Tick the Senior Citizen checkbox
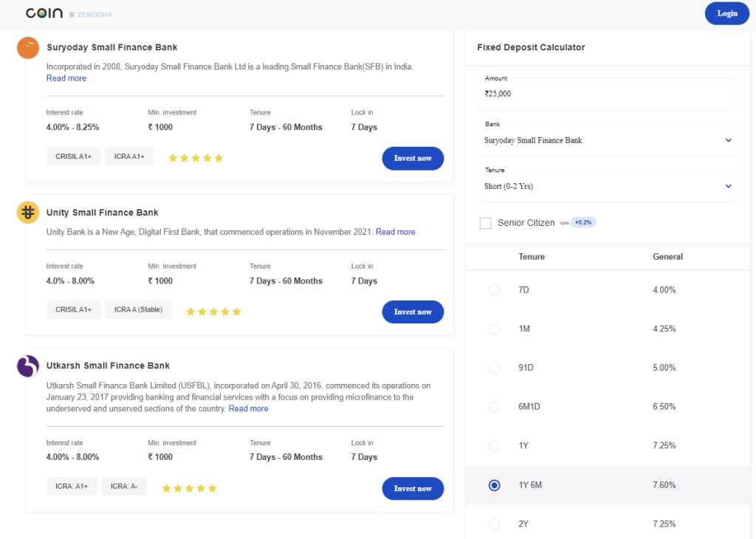756x539 pixels. tap(486, 223)
